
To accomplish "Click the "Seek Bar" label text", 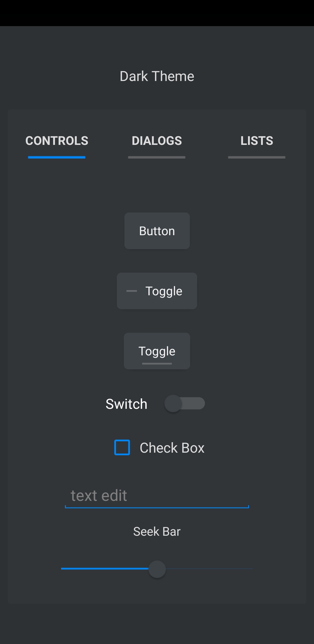I will tap(157, 532).
